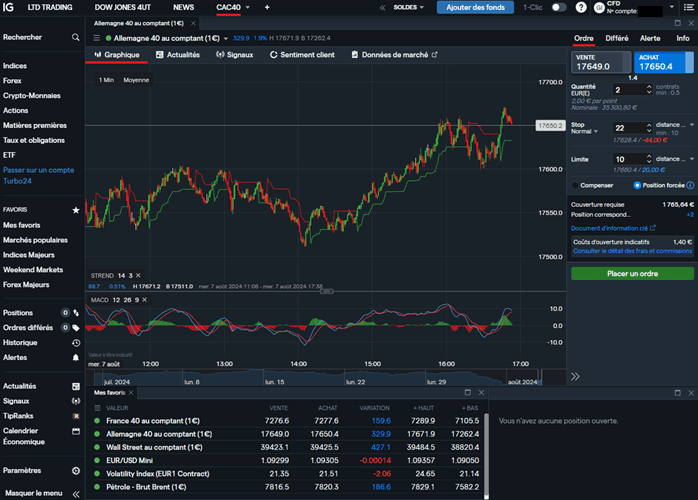Click the Calendrier Économique calendar icon
Viewport: 698px width, 500px height.
coord(76,430)
